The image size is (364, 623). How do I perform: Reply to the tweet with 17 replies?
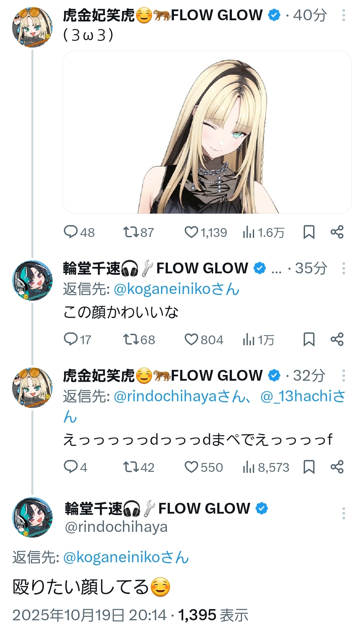71,340
